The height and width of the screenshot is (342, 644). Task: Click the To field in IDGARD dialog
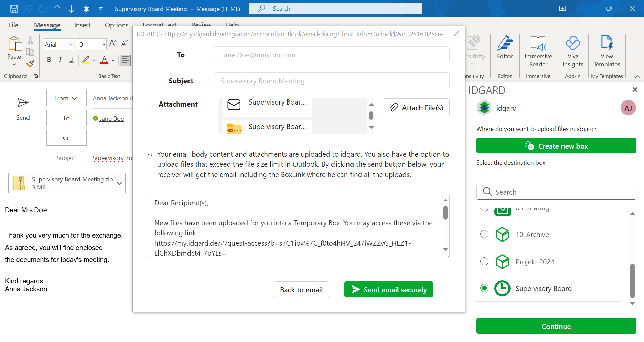point(332,55)
